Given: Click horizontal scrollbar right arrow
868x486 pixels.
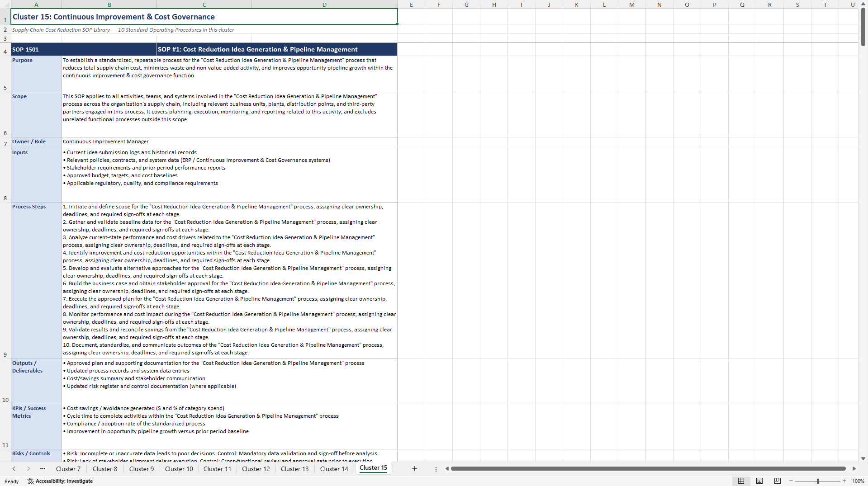Looking at the screenshot, I should [854, 469].
